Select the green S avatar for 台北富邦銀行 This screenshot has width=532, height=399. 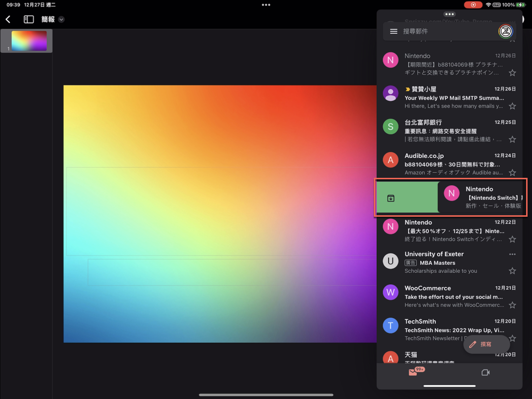[x=391, y=127]
